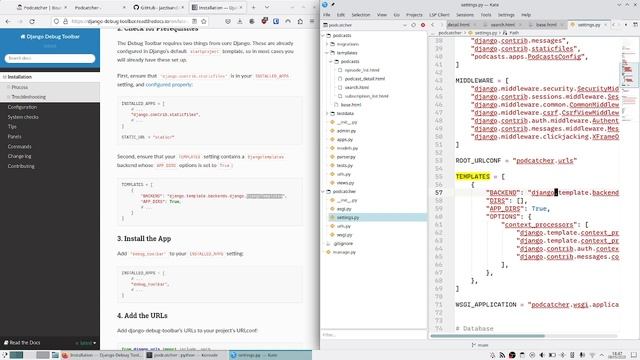Open the list all tabs dropdown in Firefox

click(x=267, y=7)
